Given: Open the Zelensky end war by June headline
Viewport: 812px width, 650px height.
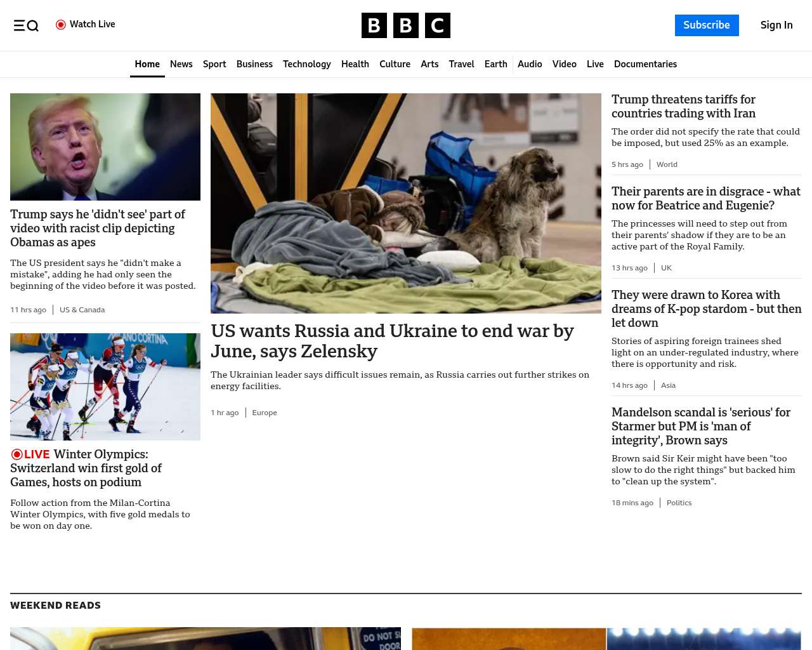Looking at the screenshot, I should 392,341.
